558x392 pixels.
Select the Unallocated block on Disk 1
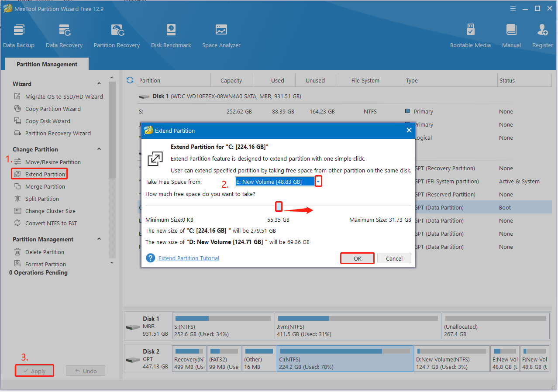click(x=495, y=327)
